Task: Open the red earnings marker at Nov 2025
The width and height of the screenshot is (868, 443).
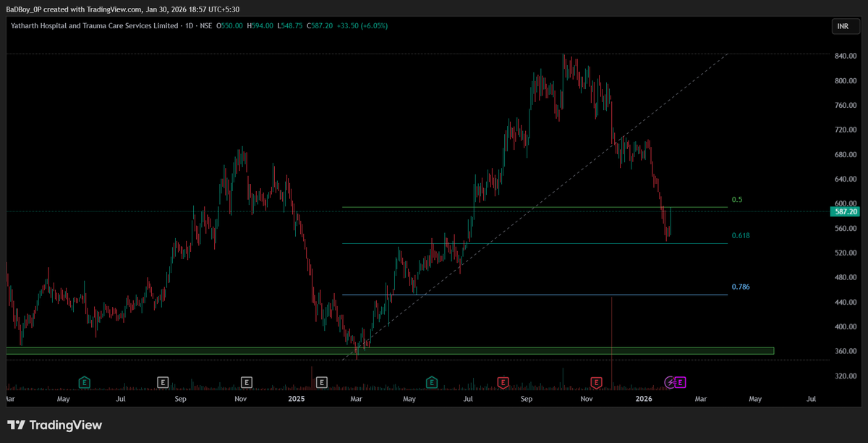Action: [597, 381]
